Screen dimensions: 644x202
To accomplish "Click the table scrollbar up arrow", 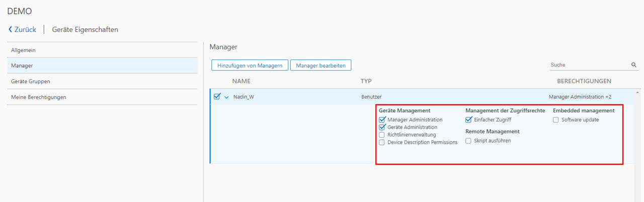I will (x=638, y=93).
